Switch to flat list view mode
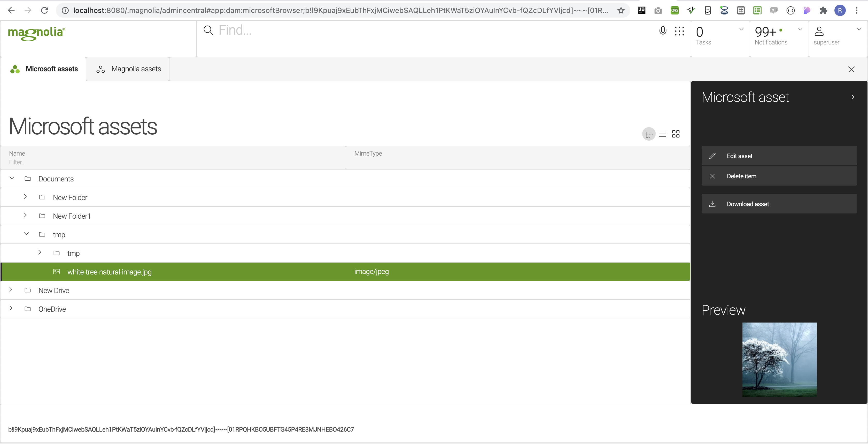The width and height of the screenshot is (868, 444). pos(662,134)
